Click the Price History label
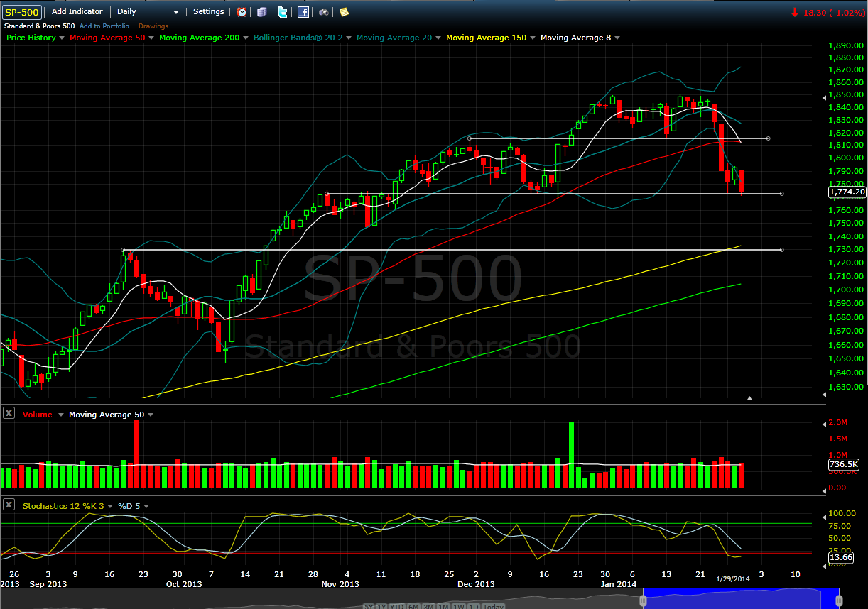The height and width of the screenshot is (609, 868). 31,38
